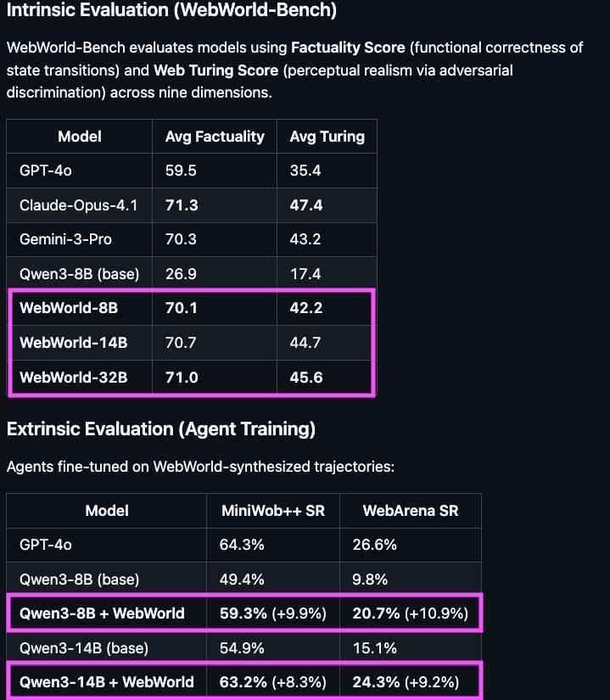Select the Gemini-3-Pro table row
The width and height of the screenshot is (610, 700).
tap(192, 240)
